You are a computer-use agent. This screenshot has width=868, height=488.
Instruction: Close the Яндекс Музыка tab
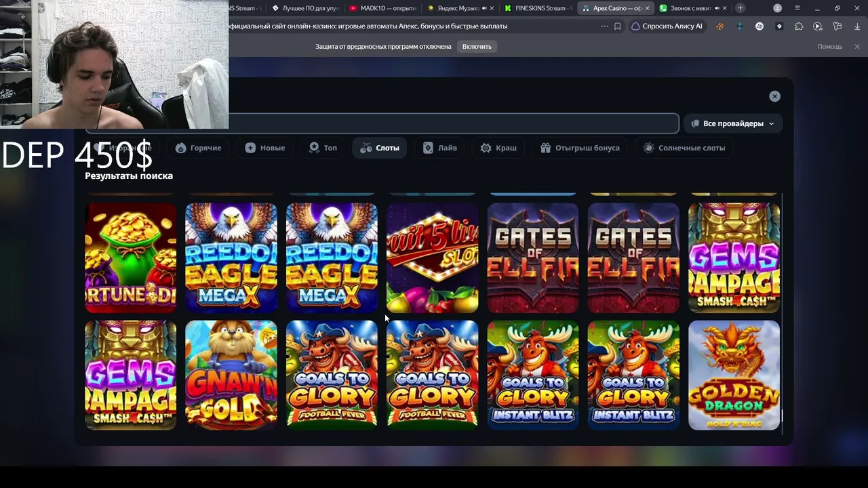493,8
